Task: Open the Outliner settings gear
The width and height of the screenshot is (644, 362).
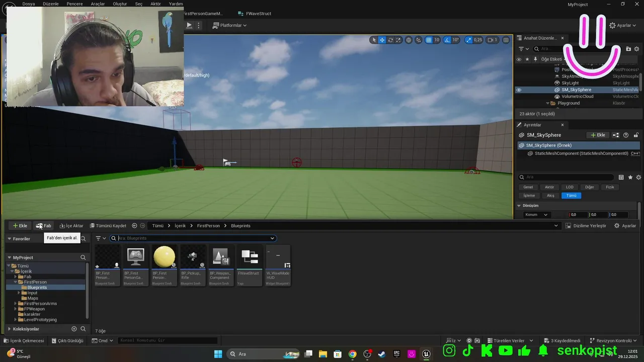Action: coord(637,49)
